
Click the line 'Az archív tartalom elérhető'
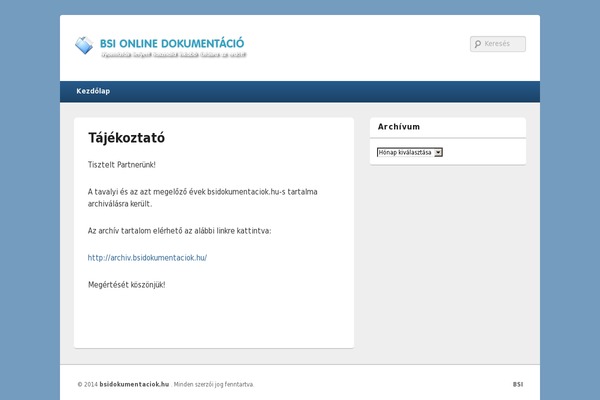point(179,231)
